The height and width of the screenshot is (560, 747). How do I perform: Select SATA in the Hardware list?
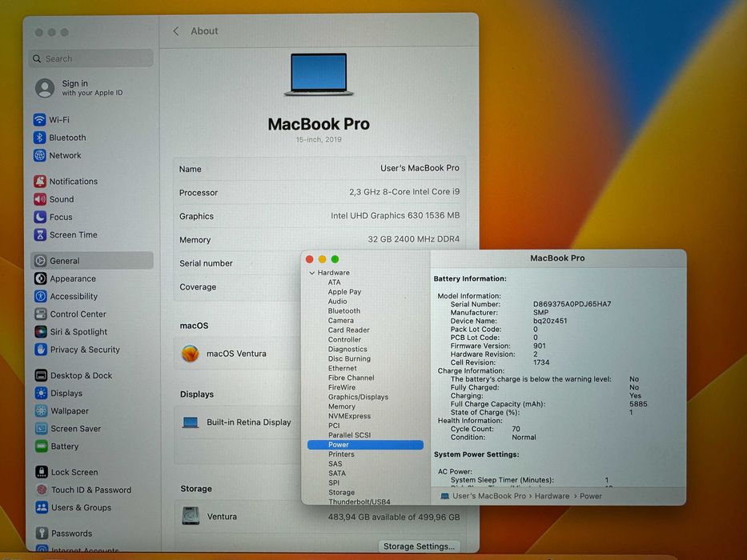[337, 474]
